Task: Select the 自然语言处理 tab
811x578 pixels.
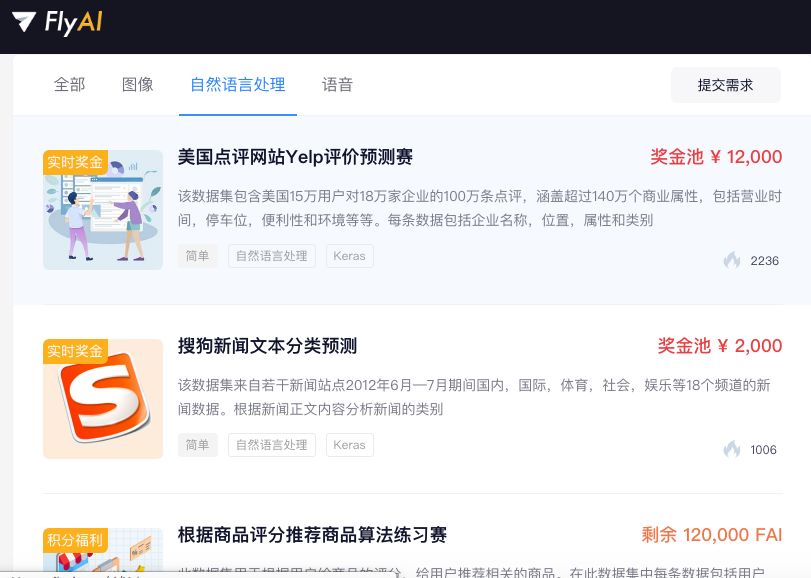Action: tap(238, 84)
